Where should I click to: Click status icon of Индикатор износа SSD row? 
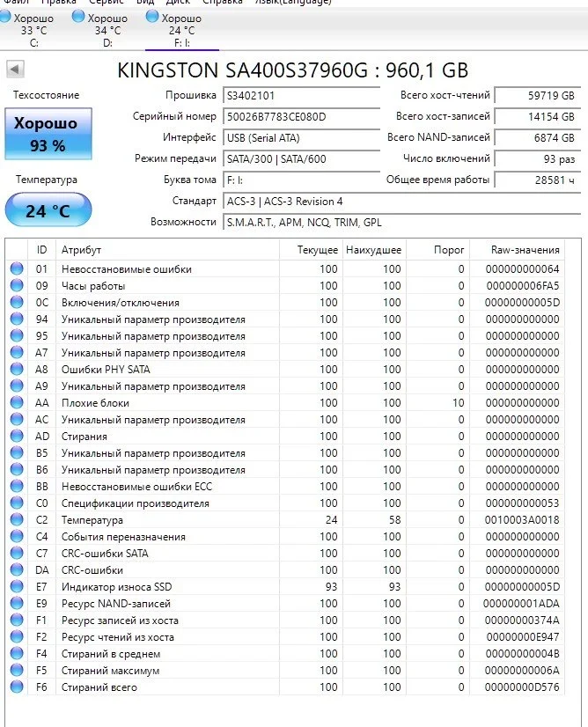[x=17, y=586]
